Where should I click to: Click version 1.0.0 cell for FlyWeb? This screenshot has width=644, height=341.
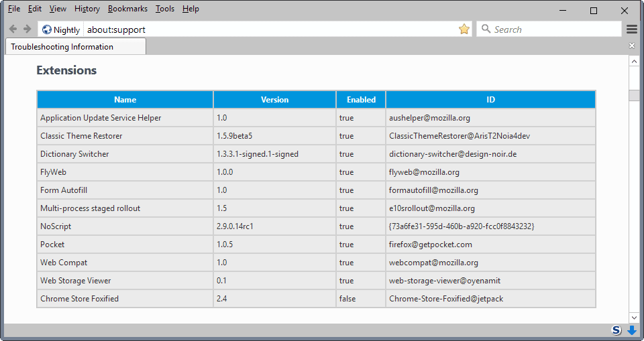pyautogui.click(x=275, y=172)
